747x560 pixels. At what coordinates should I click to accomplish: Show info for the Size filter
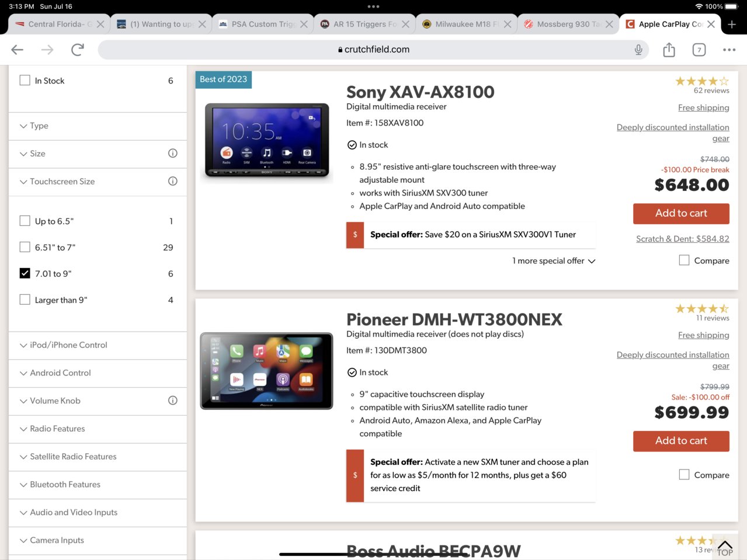pos(173,154)
